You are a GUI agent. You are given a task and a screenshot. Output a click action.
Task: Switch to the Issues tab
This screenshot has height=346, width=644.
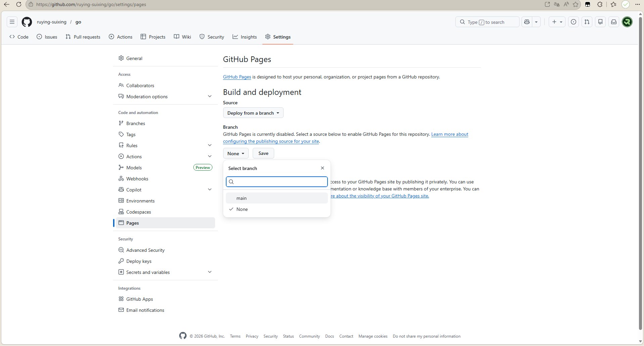[47, 37]
